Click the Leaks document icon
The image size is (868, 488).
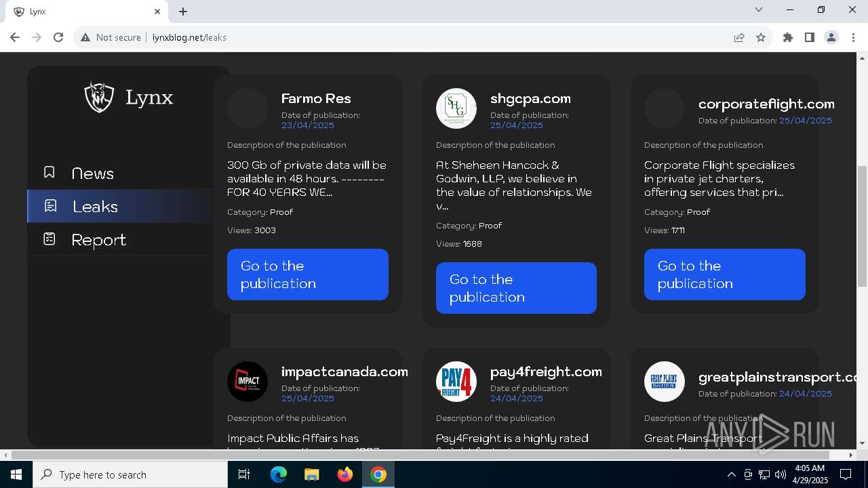(x=50, y=205)
